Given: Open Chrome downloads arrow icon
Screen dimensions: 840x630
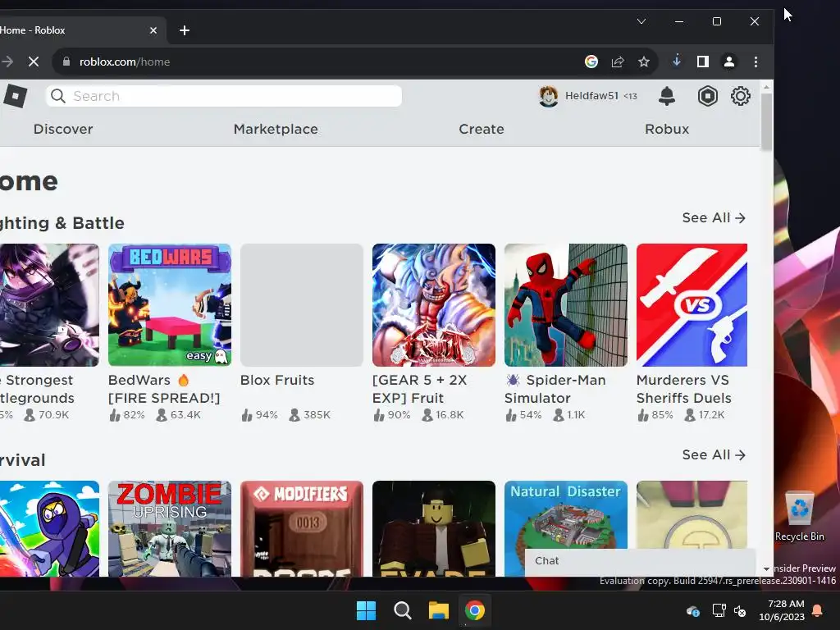Looking at the screenshot, I should pyautogui.click(x=677, y=61).
